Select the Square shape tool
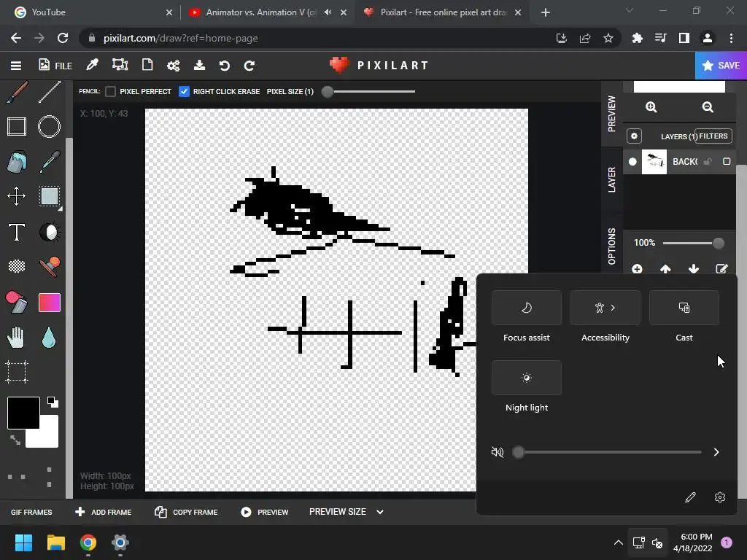Screen dimensions: 747x560 coord(17,127)
